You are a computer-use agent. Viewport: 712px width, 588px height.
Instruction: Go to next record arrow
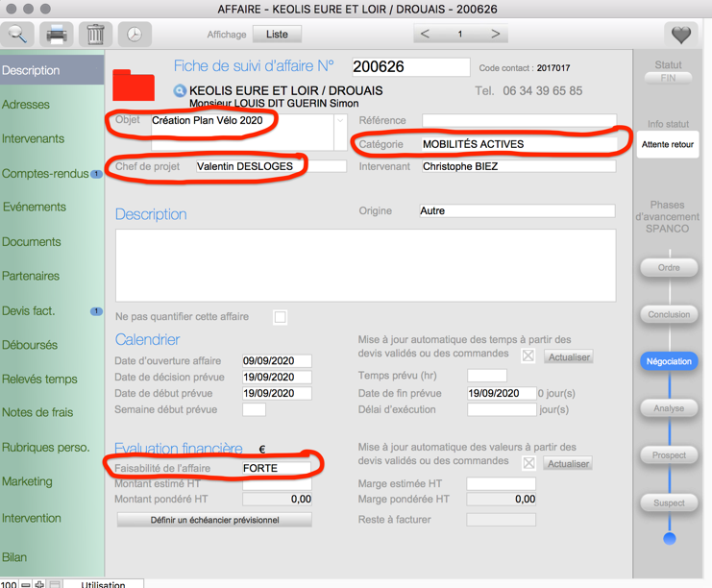[x=496, y=35]
